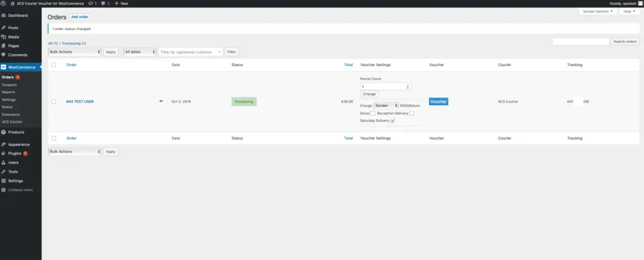Click the Filter button
The width and height of the screenshot is (644, 260).
point(231,52)
